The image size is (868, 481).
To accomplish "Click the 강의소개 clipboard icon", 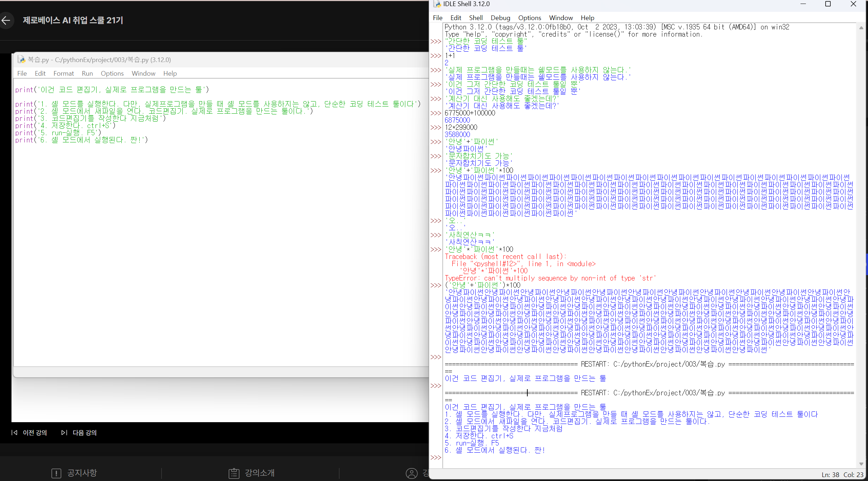I will click(234, 473).
